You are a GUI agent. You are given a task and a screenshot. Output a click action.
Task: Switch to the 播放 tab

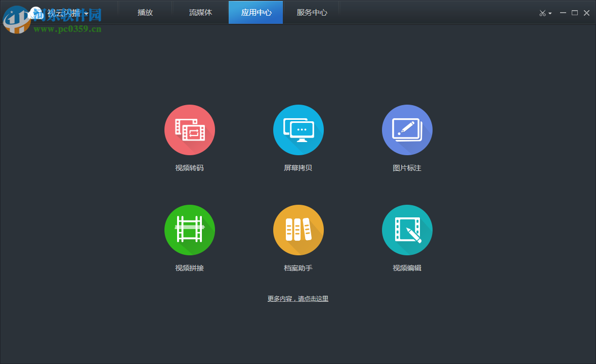pos(145,12)
